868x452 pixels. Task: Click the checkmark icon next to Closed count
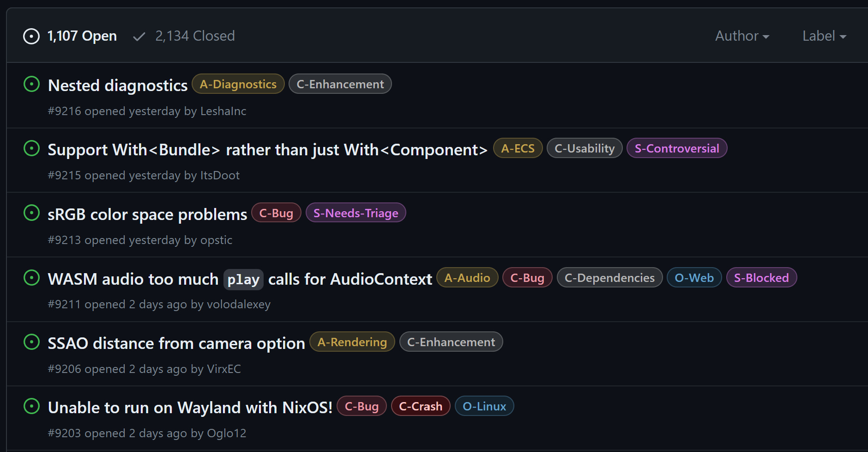point(139,37)
